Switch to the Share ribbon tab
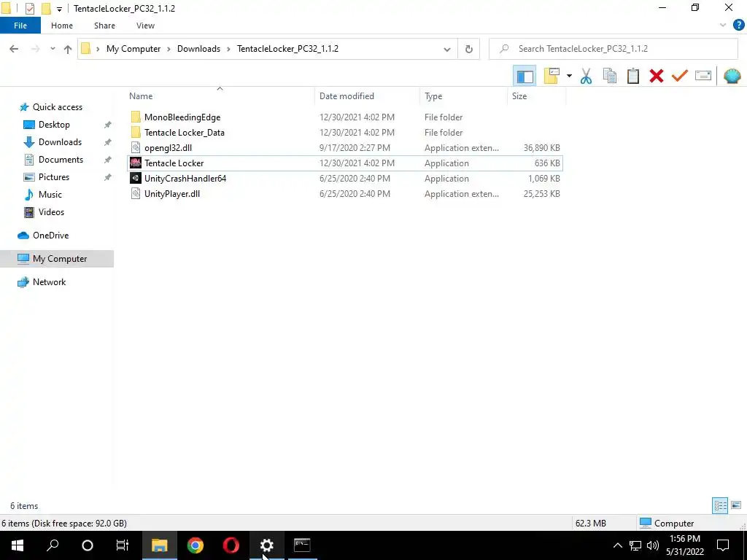 tap(104, 26)
